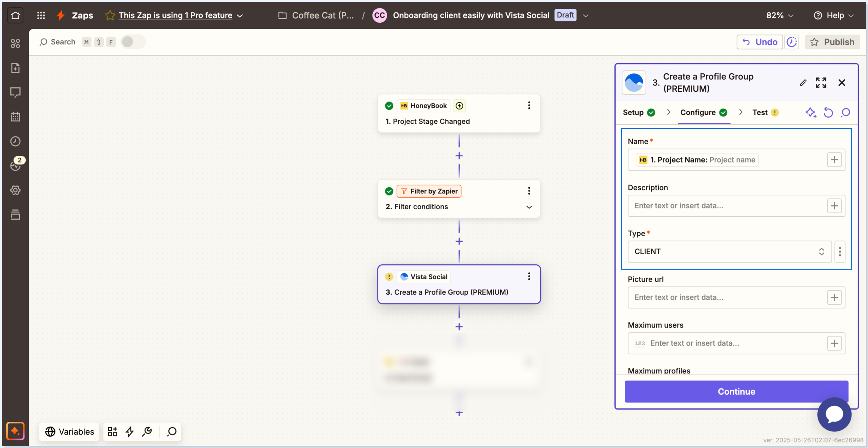Screen dimensions: 868x448
Task: Open the apps grid menu
Action: pyautogui.click(x=41, y=15)
